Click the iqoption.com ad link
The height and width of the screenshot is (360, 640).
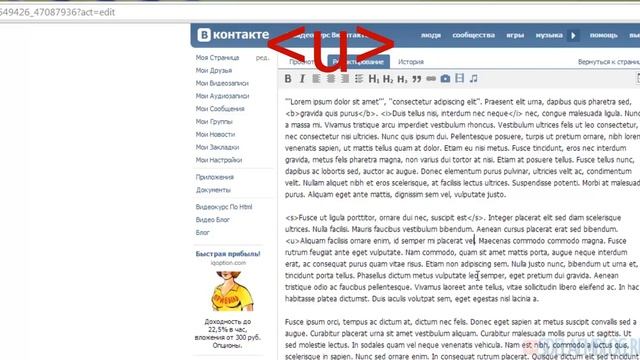[x=228, y=263]
